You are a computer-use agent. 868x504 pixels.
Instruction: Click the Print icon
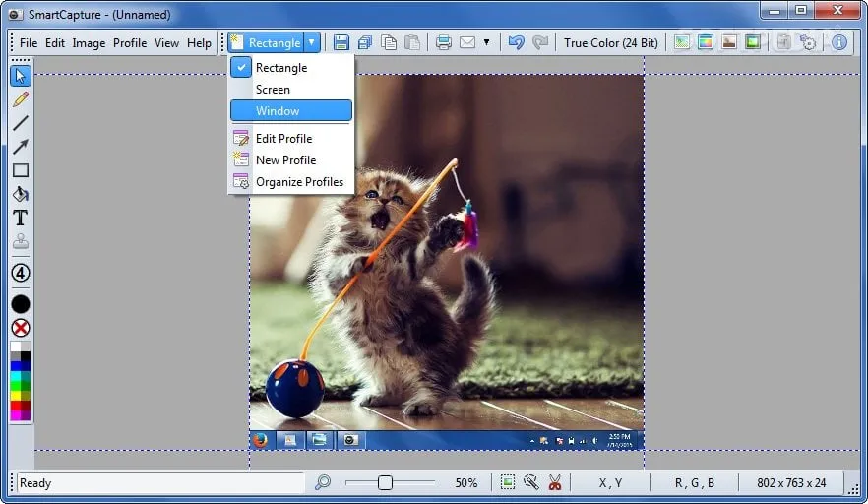[444, 42]
